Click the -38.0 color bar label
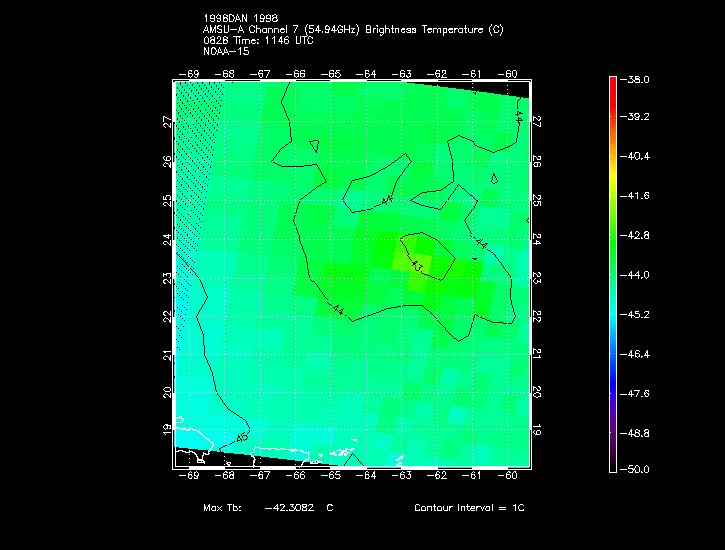725x550 pixels. pos(636,79)
